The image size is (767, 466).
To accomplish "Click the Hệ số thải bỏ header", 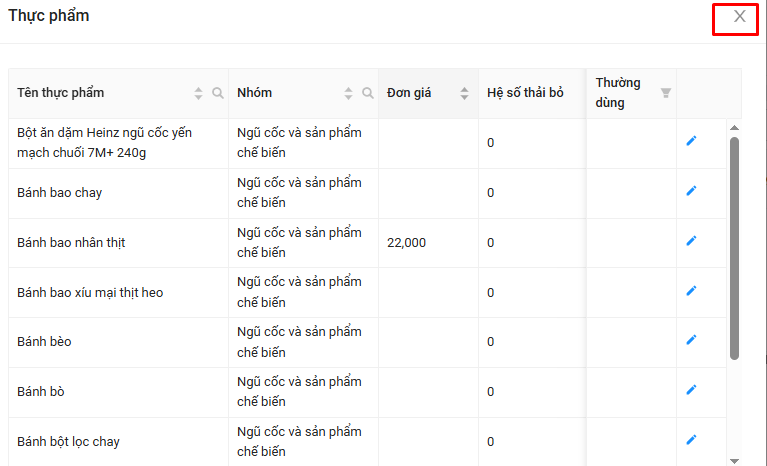I will [x=526, y=93].
